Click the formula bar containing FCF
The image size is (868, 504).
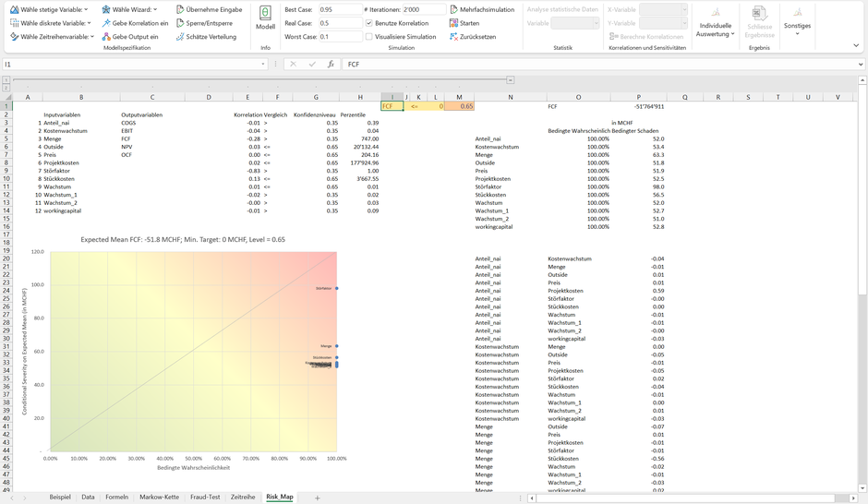(597, 65)
